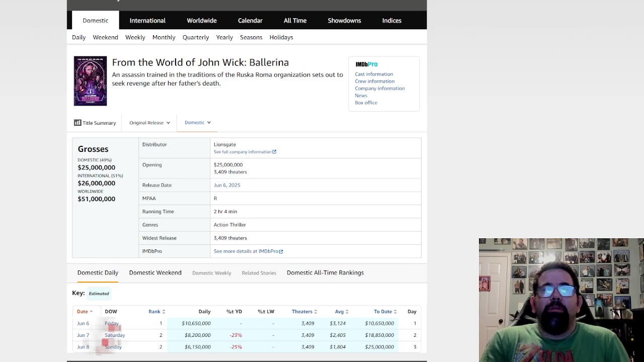Select the Weekend submenu item

105,37
